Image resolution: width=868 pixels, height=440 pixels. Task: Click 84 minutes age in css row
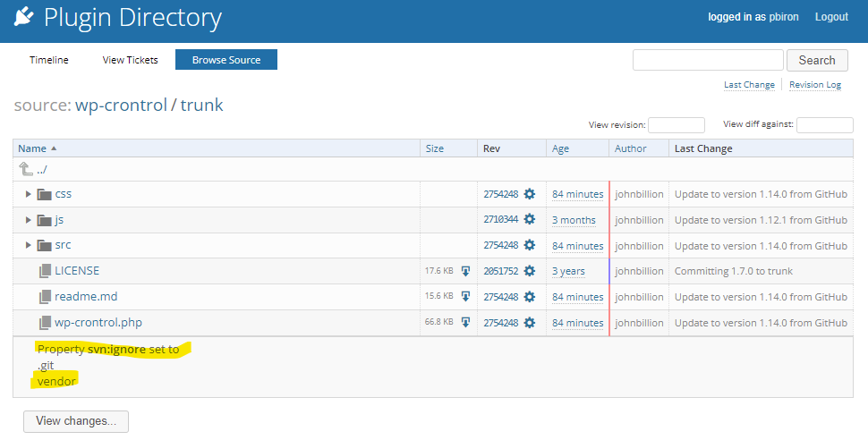coord(578,194)
